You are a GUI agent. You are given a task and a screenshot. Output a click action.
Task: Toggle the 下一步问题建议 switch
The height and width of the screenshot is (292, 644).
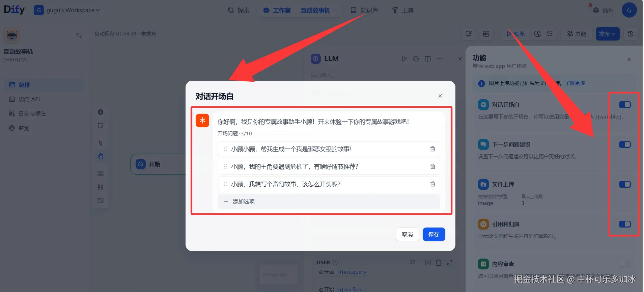pos(625,144)
